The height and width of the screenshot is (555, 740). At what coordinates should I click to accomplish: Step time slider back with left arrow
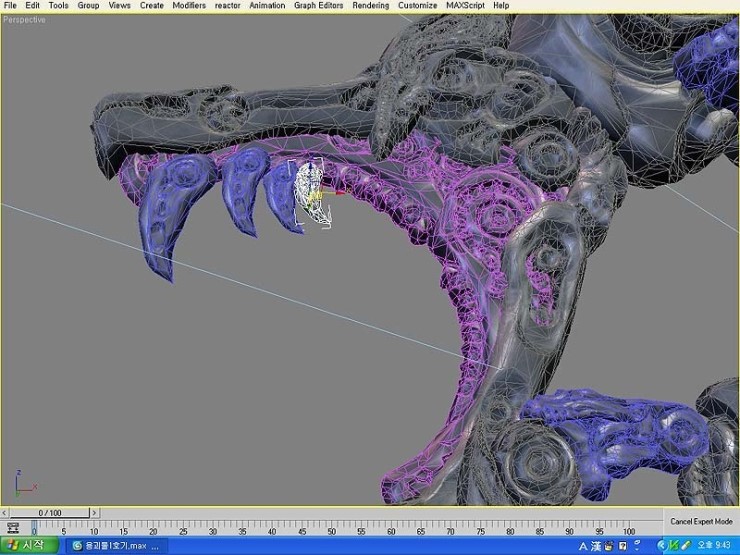(4, 513)
